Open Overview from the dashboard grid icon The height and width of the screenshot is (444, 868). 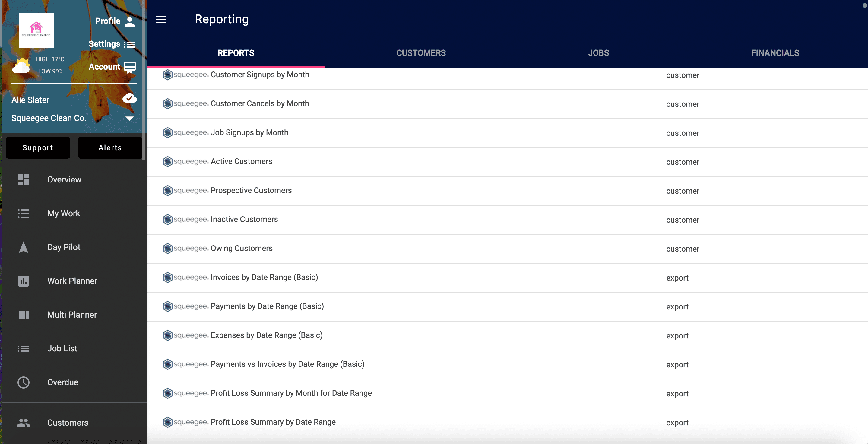tap(23, 179)
